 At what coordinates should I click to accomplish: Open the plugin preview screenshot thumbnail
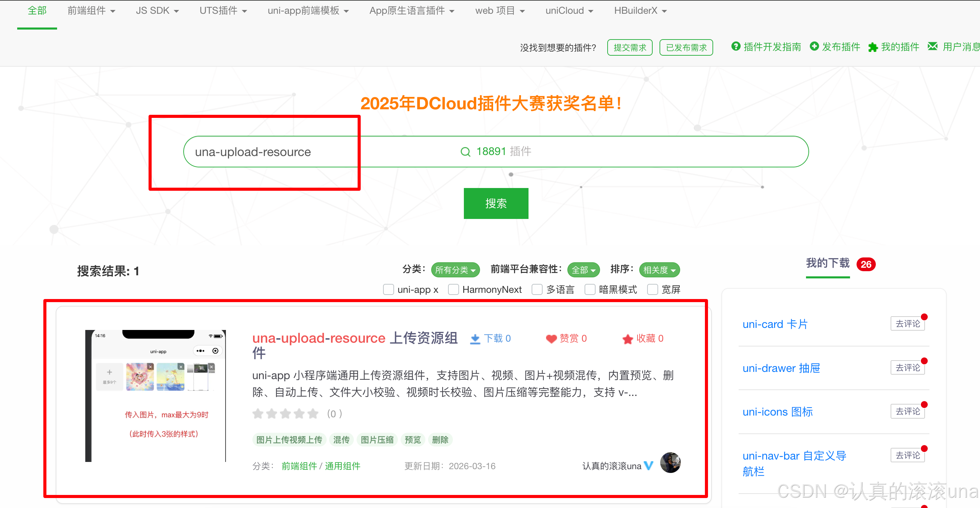pos(156,396)
